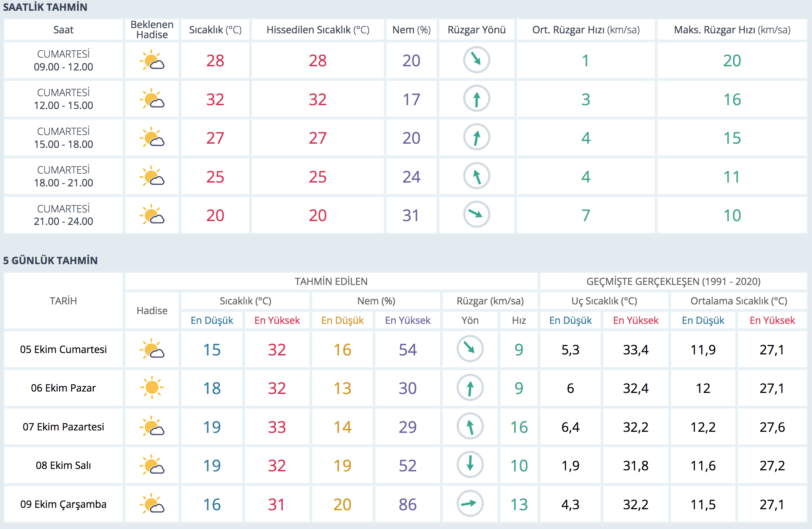Select the '05 Ekim Cumartesi' date cell
The width and height of the screenshot is (812, 529).
64,349
